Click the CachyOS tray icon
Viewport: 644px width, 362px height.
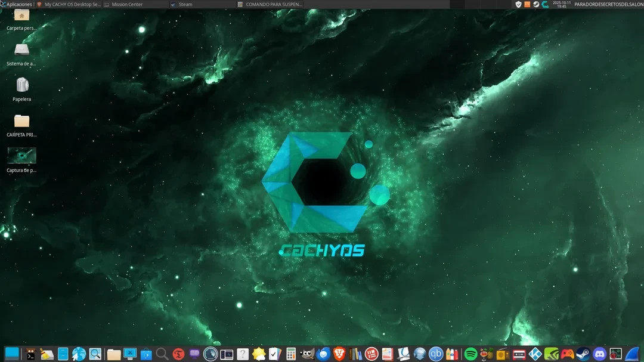(545, 4)
